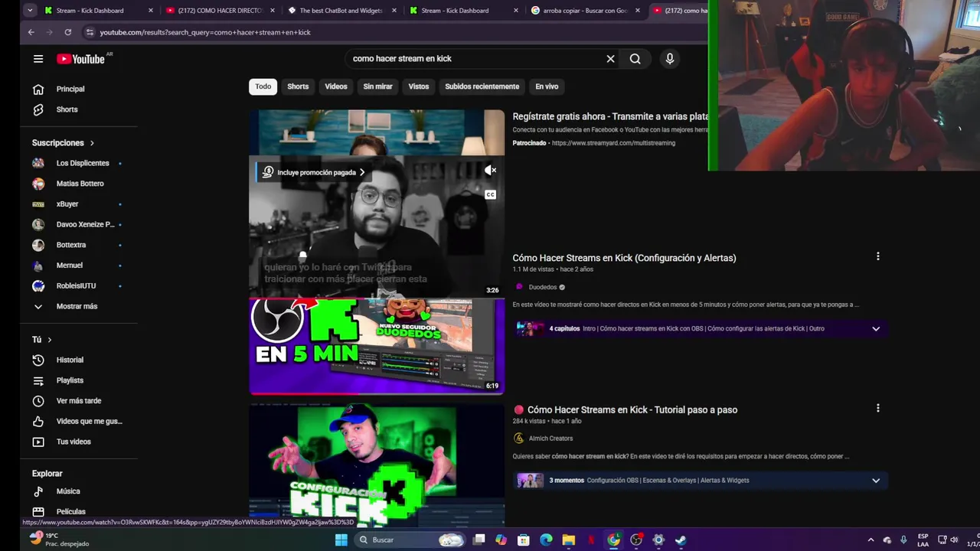The width and height of the screenshot is (980, 551).
Task: Click the magnifier search button
Action: tap(635, 59)
